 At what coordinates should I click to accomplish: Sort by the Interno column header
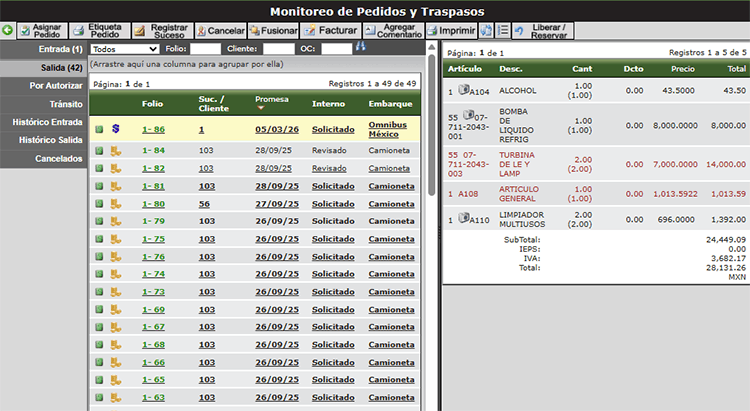pyautogui.click(x=328, y=104)
